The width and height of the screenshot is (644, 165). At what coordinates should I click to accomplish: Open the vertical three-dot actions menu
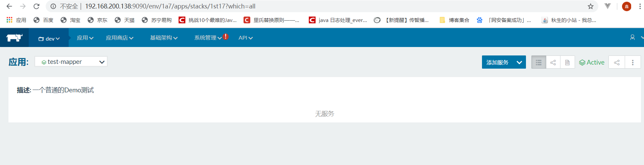coord(632,63)
